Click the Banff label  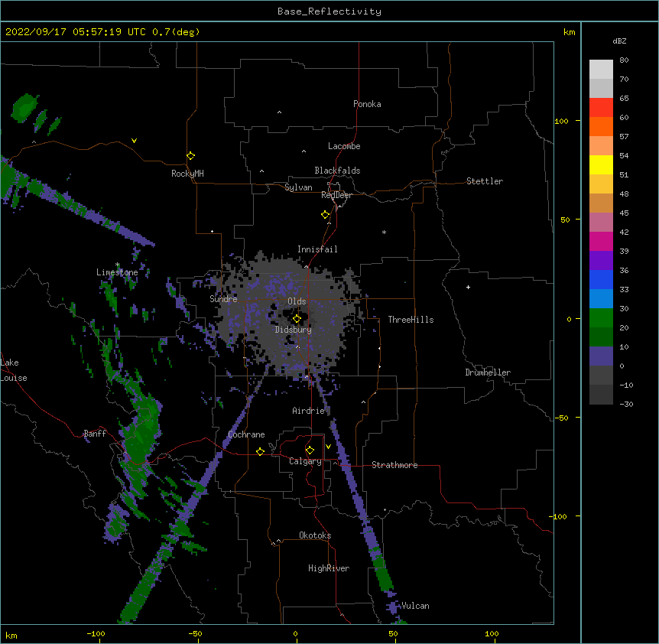(x=95, y=434)
